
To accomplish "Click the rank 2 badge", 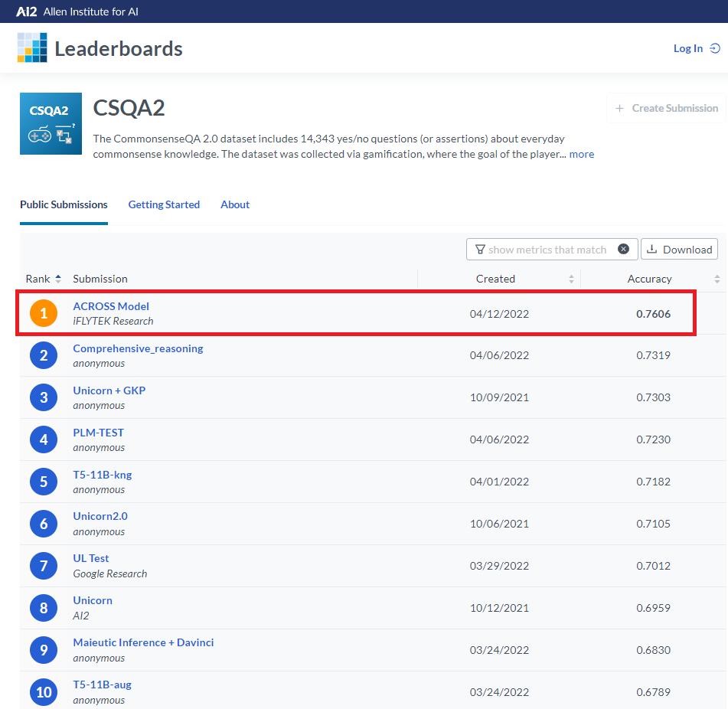I will [x=44, y=355].
